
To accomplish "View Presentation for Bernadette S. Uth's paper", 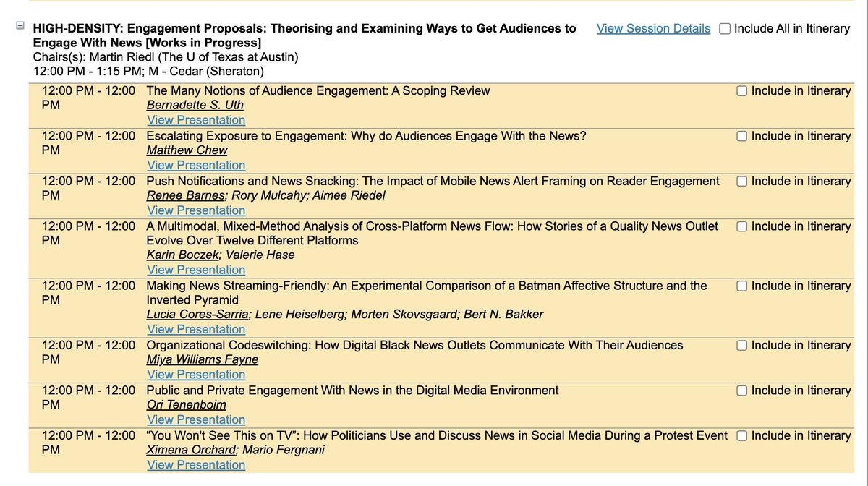I will tap(196, 120).
